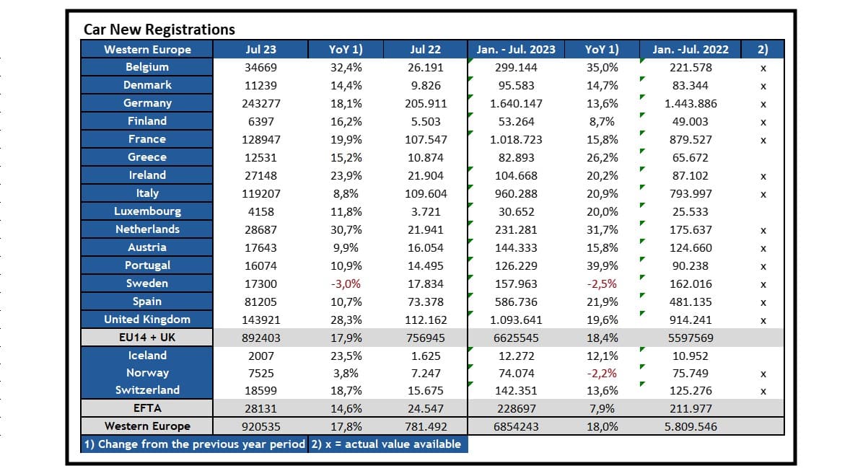This screenshot has height=471, width=868.
Task: Select the Sweden row label
Action: click(x=147, y=283)
